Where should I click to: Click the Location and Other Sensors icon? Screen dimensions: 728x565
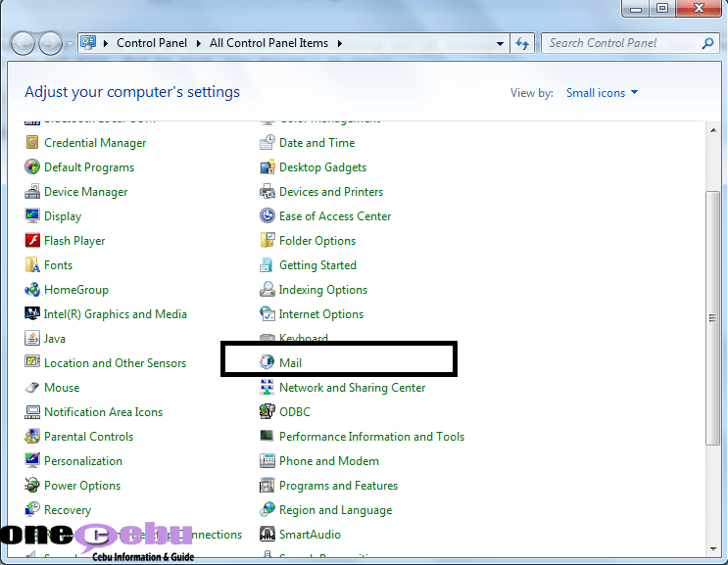click(32, 362)
